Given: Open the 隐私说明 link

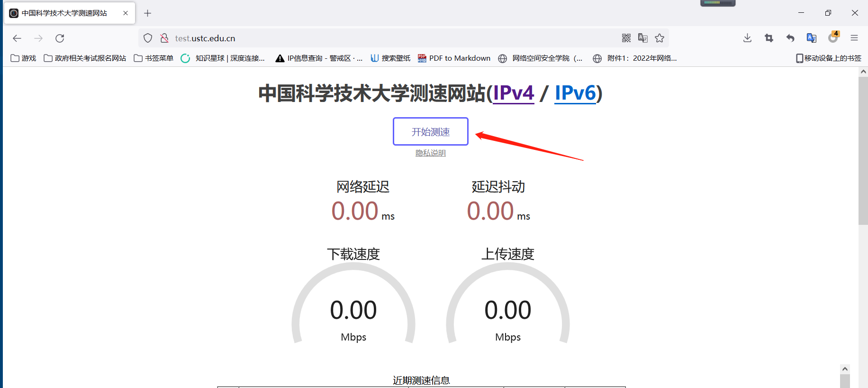Looking at the screenshot, I should [431, 153].
